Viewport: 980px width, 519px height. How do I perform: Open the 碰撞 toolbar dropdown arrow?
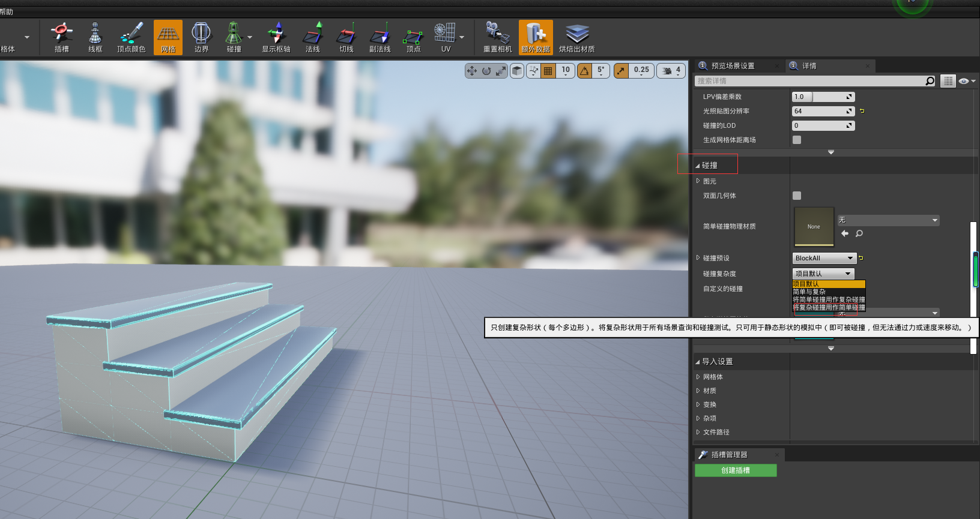250,37
